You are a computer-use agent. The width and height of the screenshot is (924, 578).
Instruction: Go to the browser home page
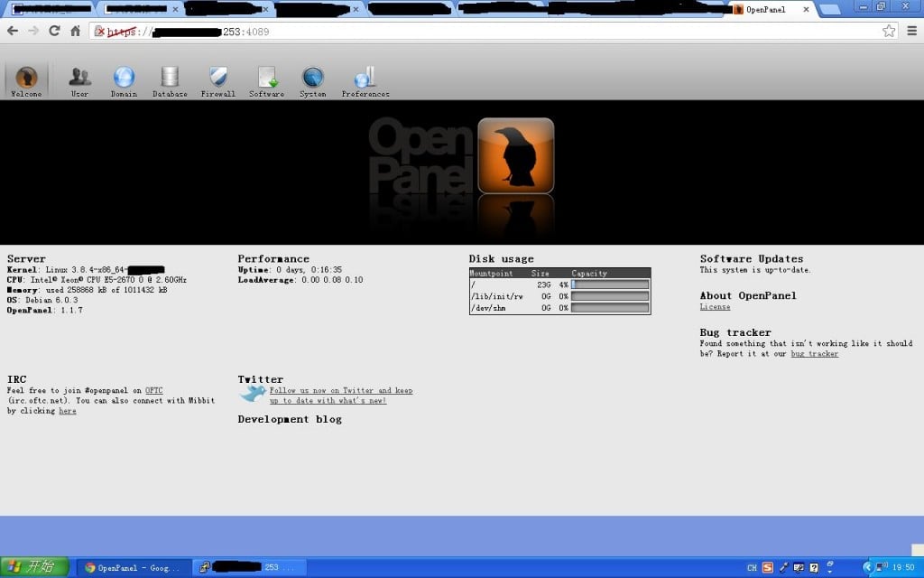pos(76,31)
